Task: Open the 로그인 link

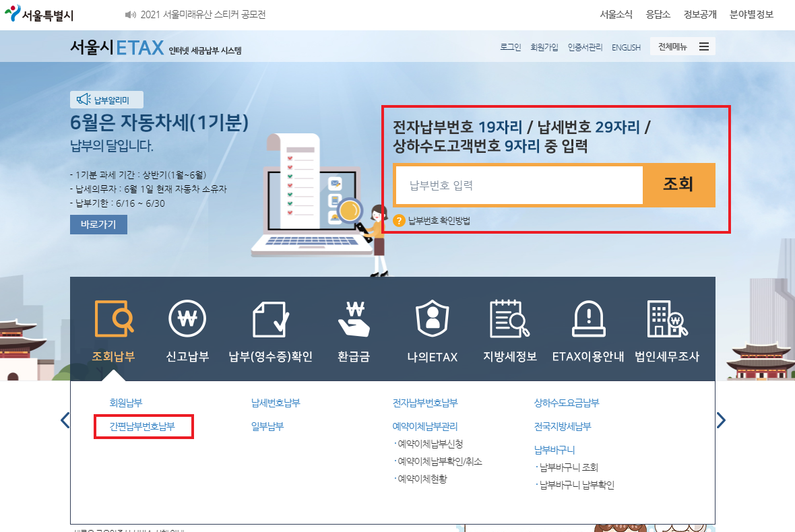Action: pyautogui.click(x=511, y=47)
